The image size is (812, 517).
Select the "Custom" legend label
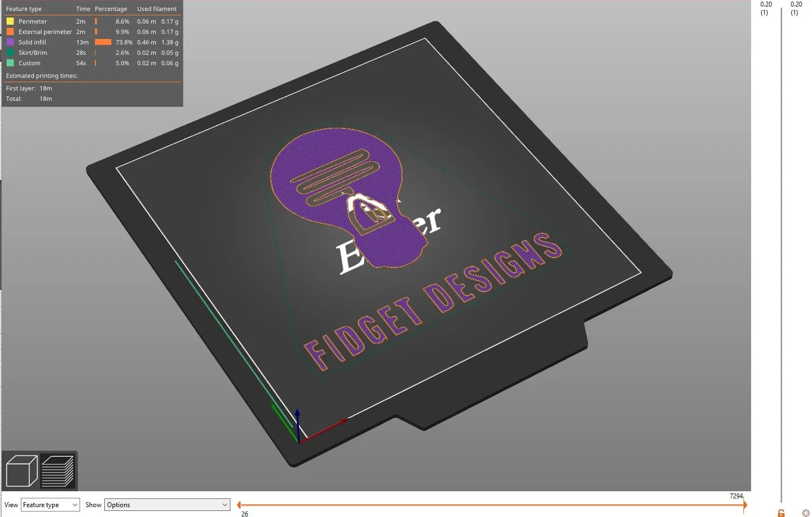(30, 63)
